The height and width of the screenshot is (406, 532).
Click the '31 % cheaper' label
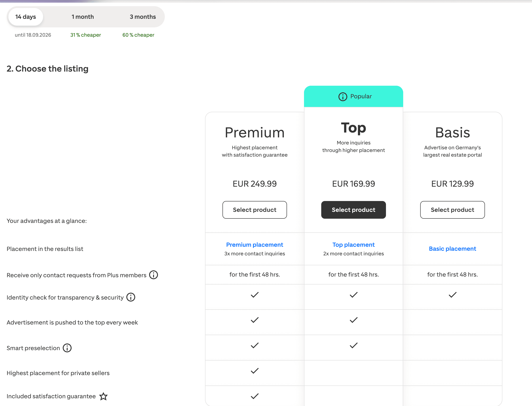(x=85, y=35)
